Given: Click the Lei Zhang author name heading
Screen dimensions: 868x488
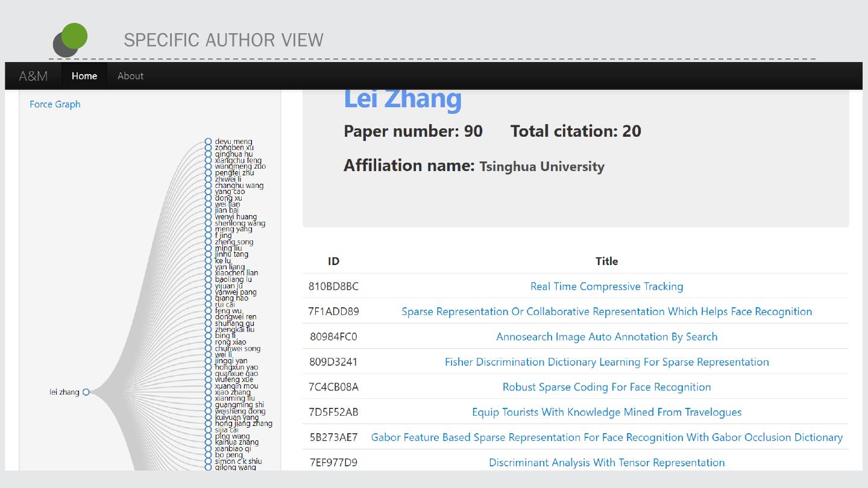Looking at the screenshot, I should pyautogui.click(x=403, y=99).
